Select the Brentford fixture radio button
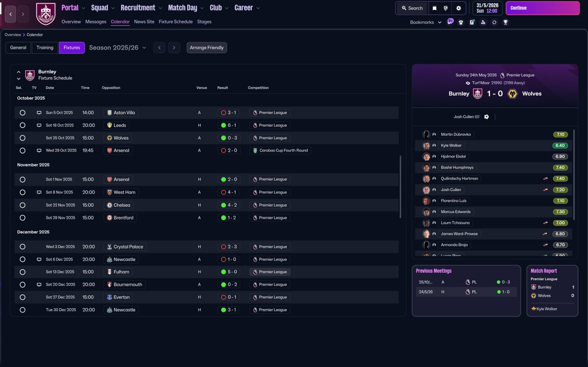This screenshot has height=367, width=588. [x=23, y=218]
